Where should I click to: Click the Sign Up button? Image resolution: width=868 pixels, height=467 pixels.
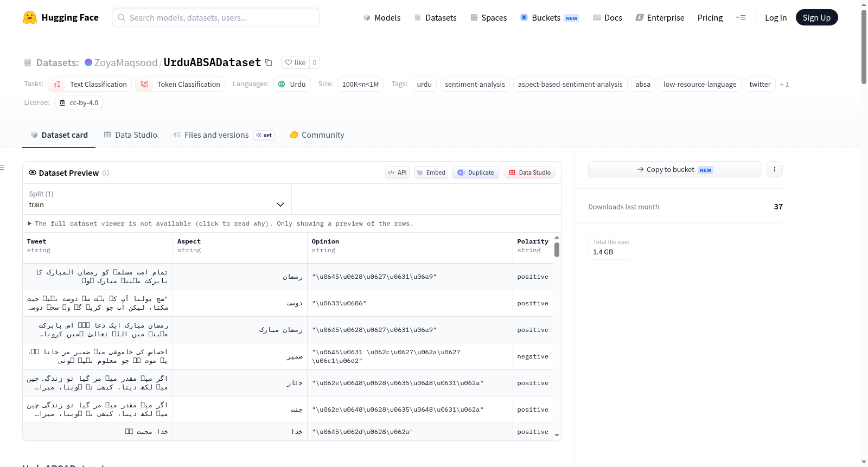pyautogui.click(x=817, y=17)
